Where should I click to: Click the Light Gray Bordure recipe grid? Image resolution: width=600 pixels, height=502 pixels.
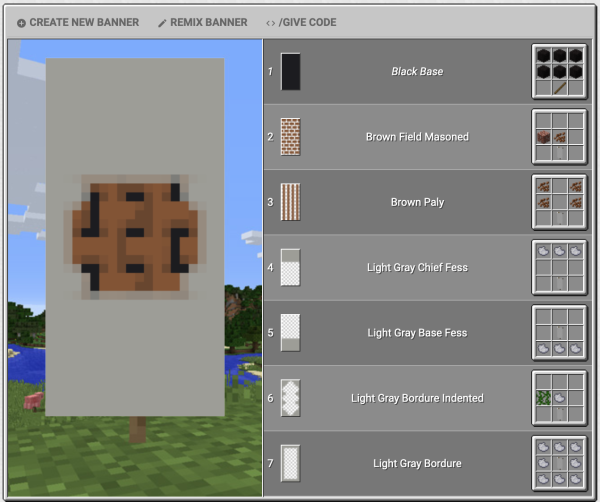556,463
